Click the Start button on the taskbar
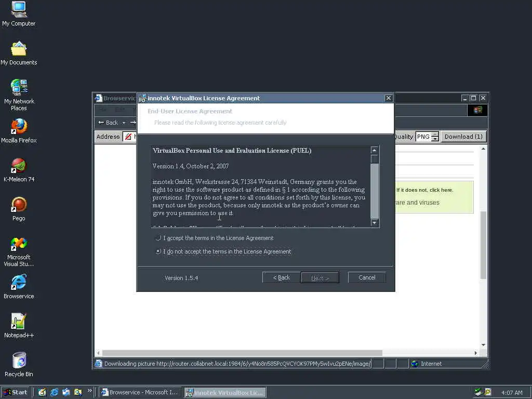Viewport: 532px width, 399px height. 16,392
